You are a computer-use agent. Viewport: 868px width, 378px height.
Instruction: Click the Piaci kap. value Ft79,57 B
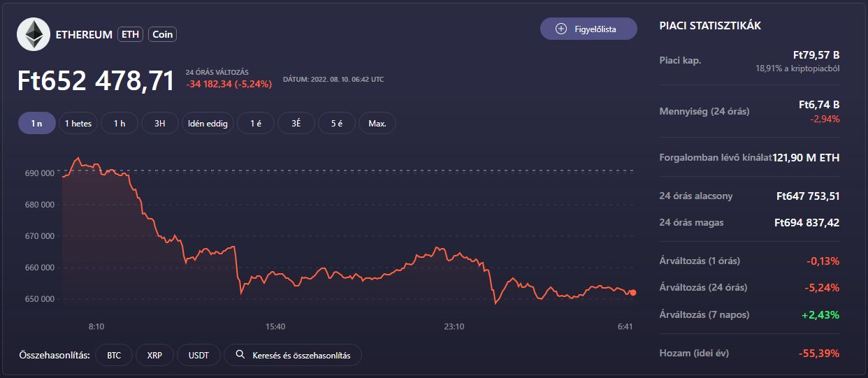[x=816, y=54]
